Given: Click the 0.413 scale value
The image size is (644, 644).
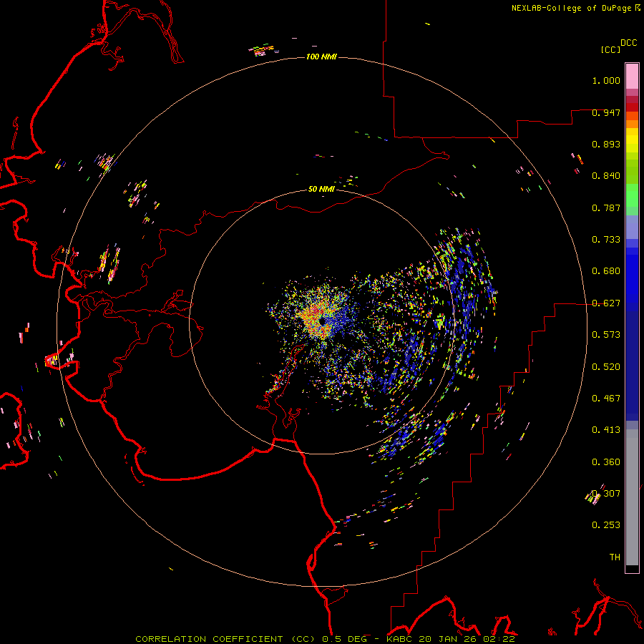Looking at the screenshot, I should tap(606, 430).
